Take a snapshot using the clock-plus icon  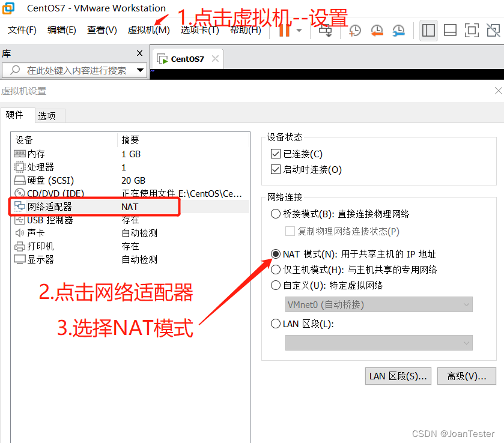pos(355,30)
